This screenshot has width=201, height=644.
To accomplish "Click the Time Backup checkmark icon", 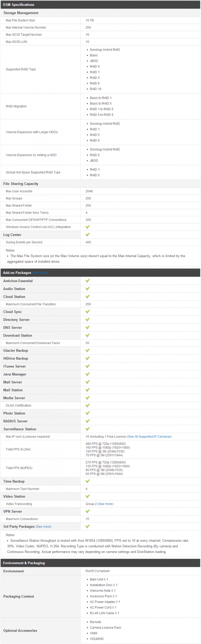I will 88,481.
